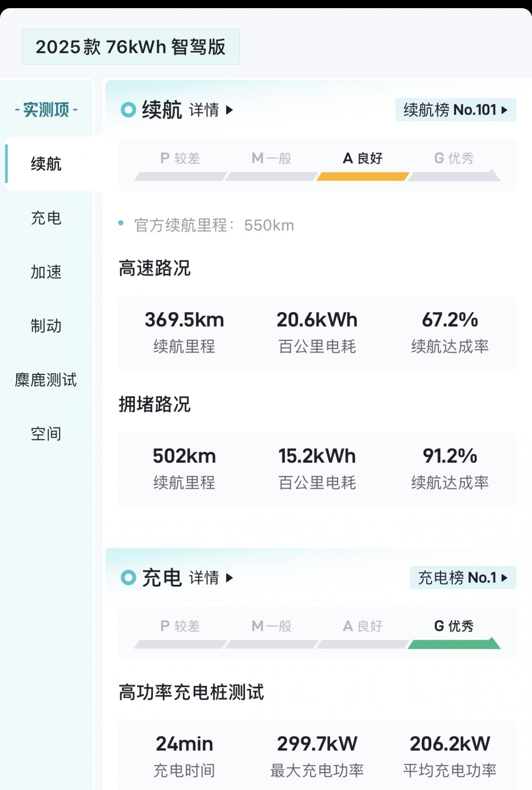Open 续航榜 No.101 ranking

[x=456, y=110]
